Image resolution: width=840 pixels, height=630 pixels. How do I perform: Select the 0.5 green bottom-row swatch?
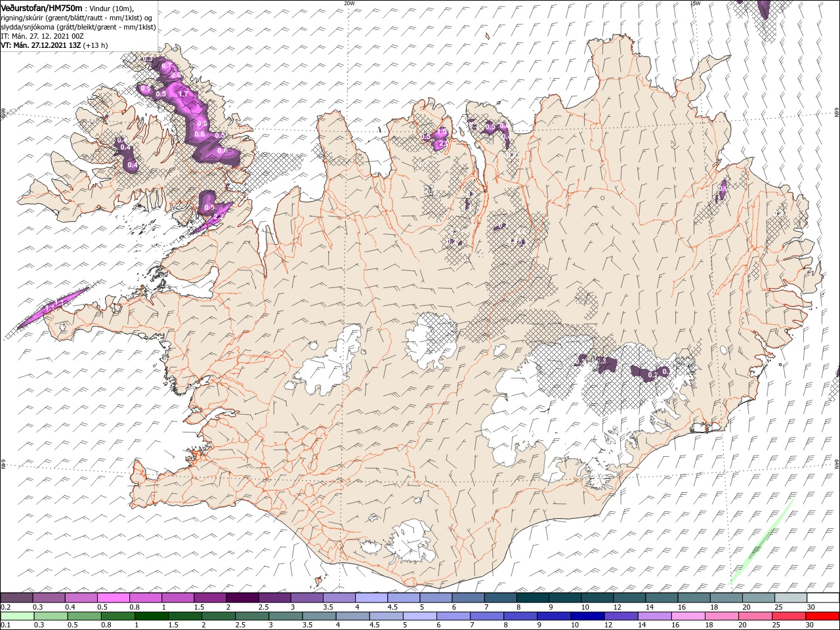85,616
